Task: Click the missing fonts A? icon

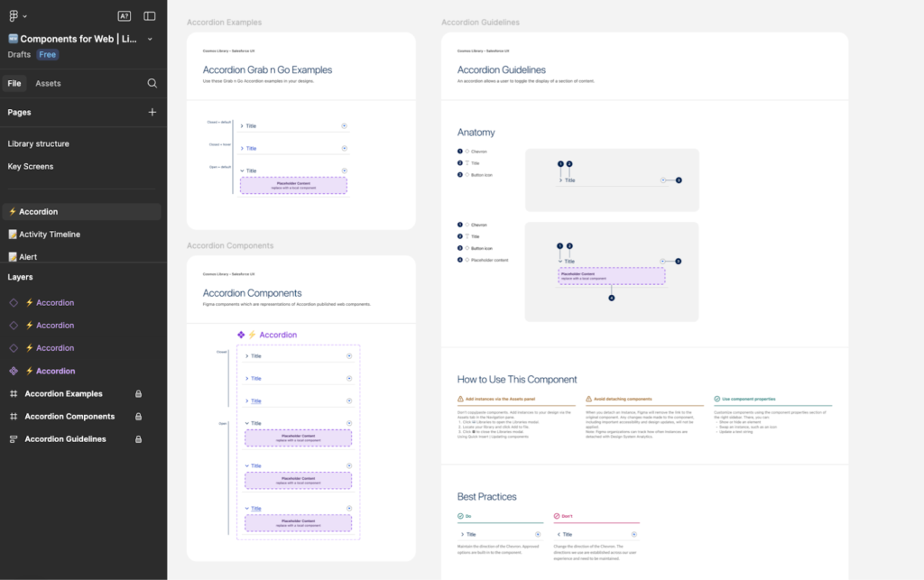Action: click(x=125, y=15)
